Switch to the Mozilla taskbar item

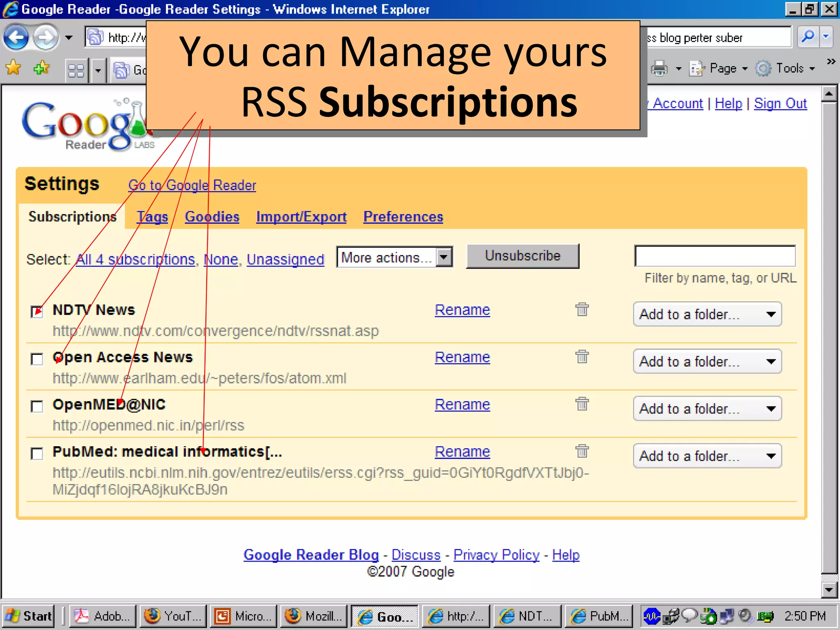pos(314,616)
